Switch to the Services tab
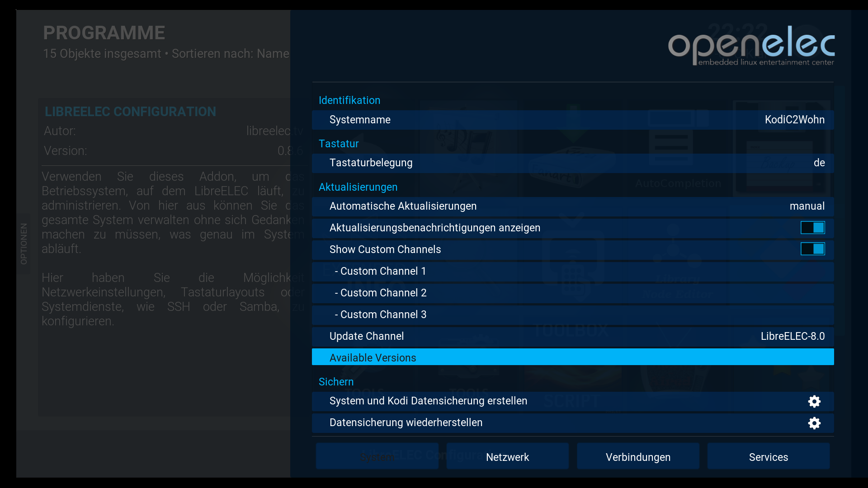Screen dimensions: 868x488 (x=768, y=456)
